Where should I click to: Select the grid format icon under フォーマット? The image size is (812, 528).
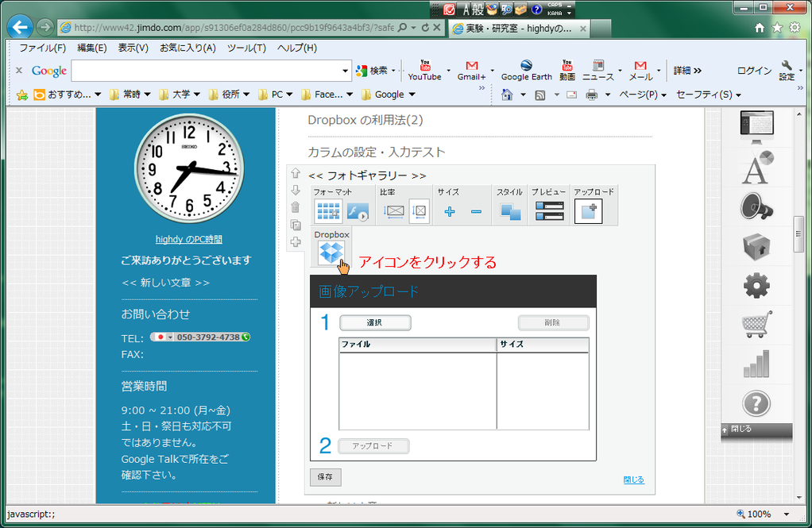[328, 212]
